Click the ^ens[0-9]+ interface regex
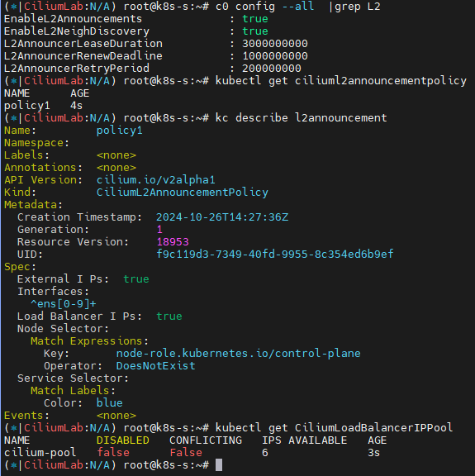475x476 pixels. pyautogui.click(x=64, y=304)
